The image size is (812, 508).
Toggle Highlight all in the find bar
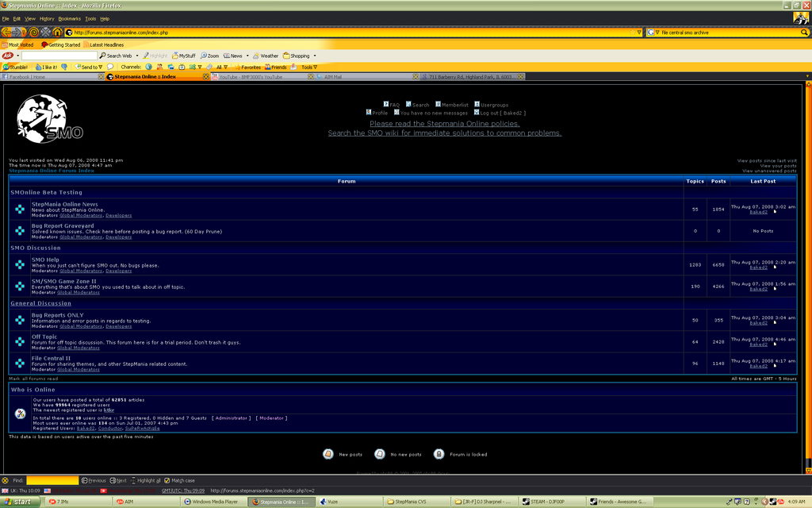coord(133,480)
